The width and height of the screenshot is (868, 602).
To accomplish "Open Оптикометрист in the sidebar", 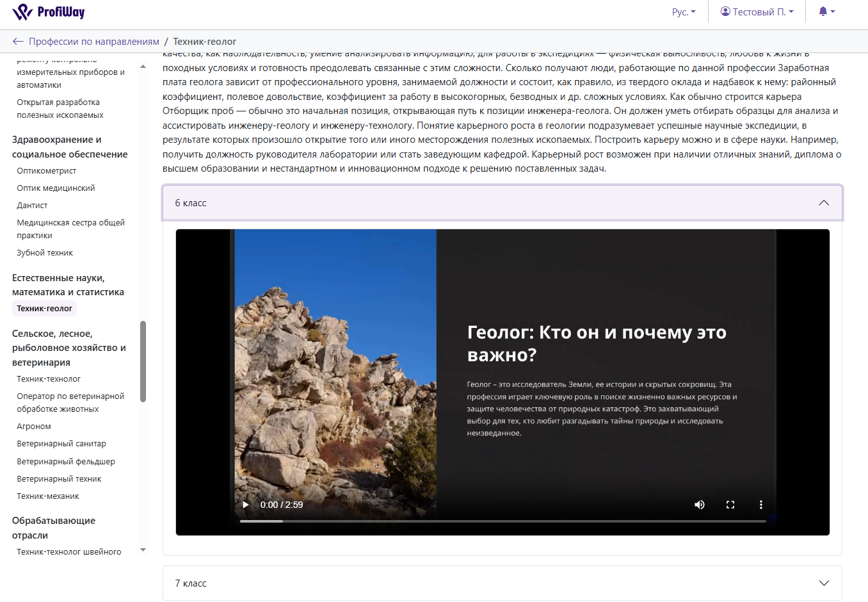I will (x=47, y=171).
